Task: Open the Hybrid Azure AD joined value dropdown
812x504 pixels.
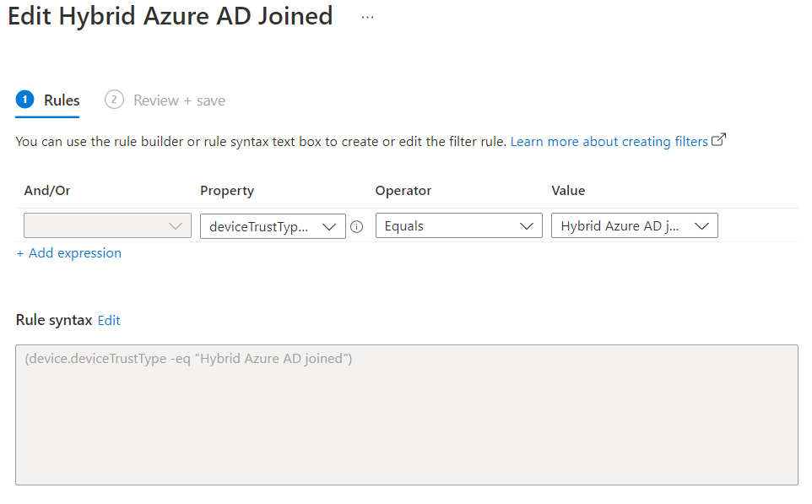Action: (x=635, y=226)
